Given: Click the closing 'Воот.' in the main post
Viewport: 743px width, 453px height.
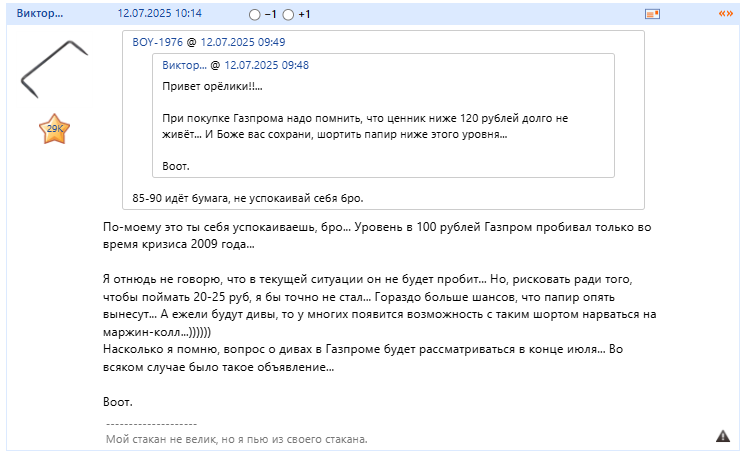Looking at the screenshot, I should point(118,402).
